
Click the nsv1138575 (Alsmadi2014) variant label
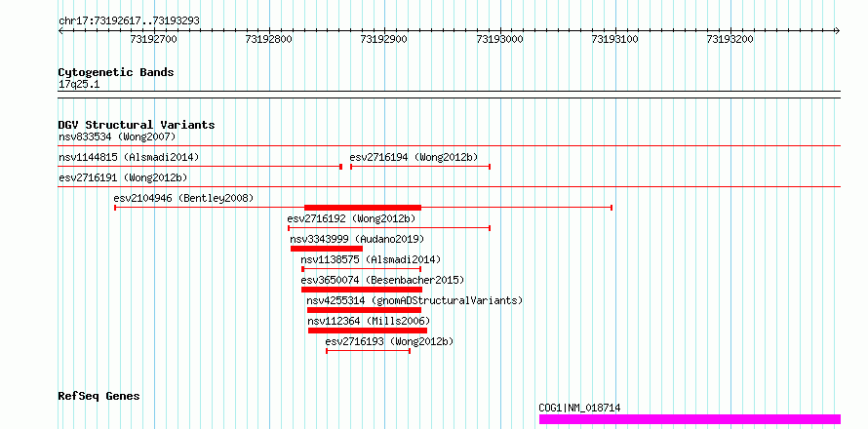click(x=371, y=259)
